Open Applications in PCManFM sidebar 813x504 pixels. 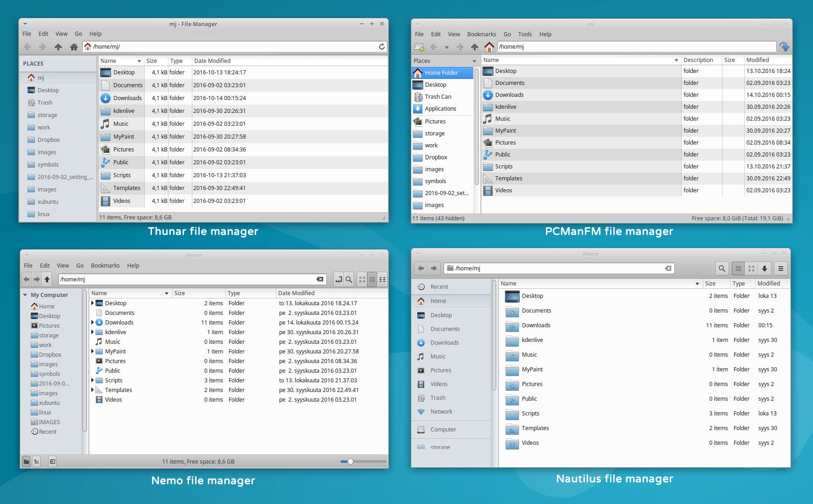440,108
